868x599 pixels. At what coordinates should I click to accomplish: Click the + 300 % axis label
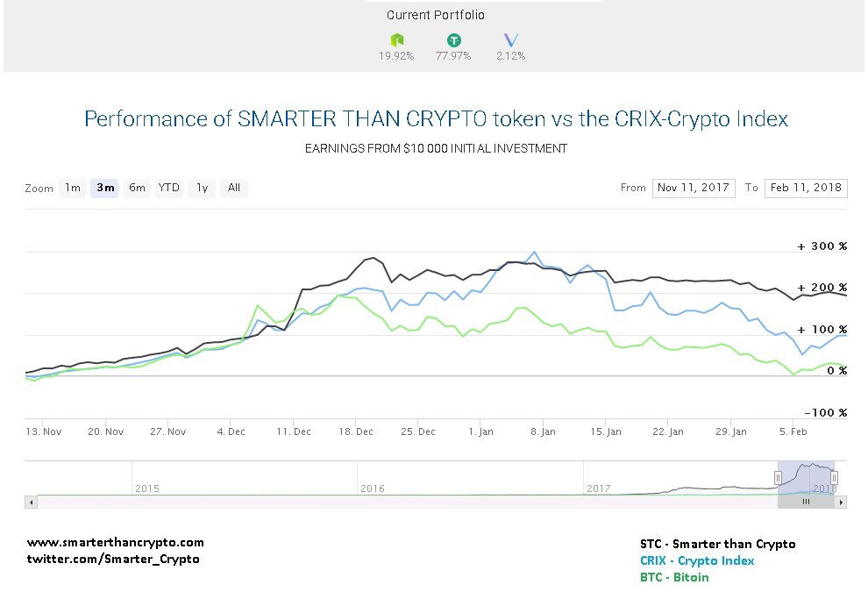pyautogui.click(x=822, y=246)
